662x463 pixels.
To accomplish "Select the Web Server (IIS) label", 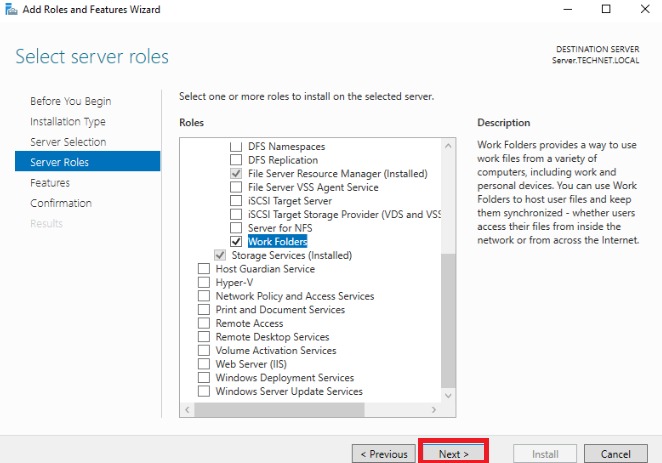I will coord(251,364).
